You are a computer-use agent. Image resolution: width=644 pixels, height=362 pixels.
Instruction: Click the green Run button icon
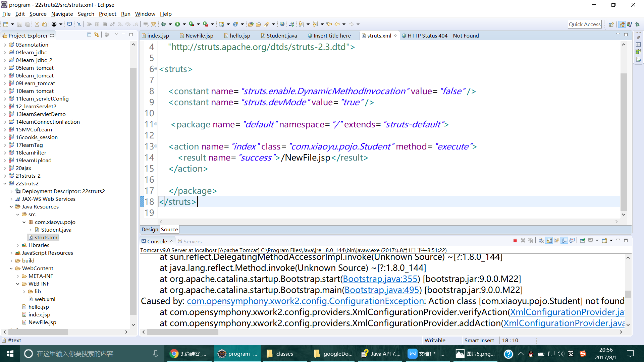pyautogui.click(x=177, y=24)
